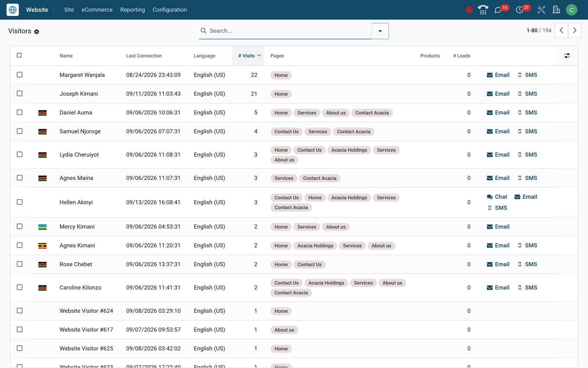Viewport: 588px width, 368px height.
Task: Select Margaret Wanjala row checkbox
Action: pyautogui.click(x=19, y=75)
